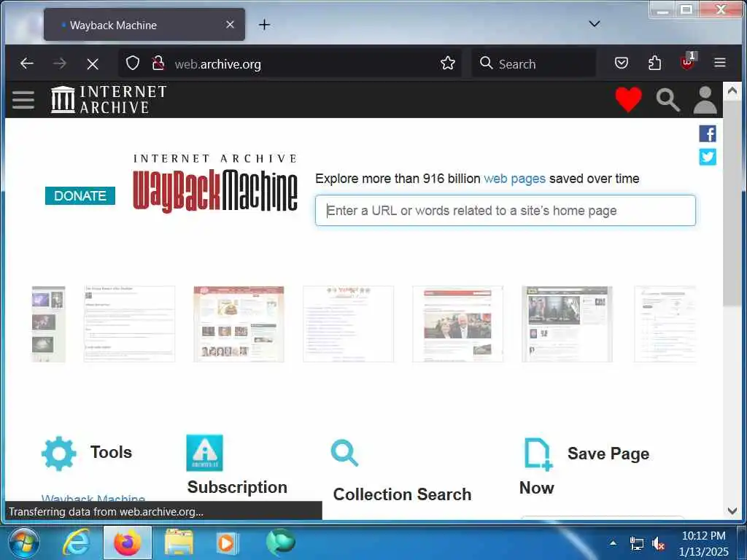Click the DONATE button
The width and height of the screenshot is (747, 560).
(80, 195)
